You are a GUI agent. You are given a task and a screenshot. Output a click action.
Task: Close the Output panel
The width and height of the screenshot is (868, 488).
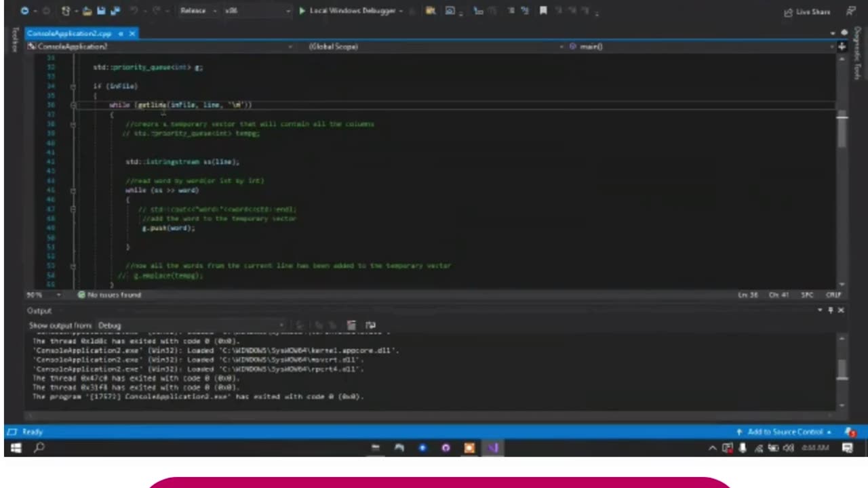841,310
